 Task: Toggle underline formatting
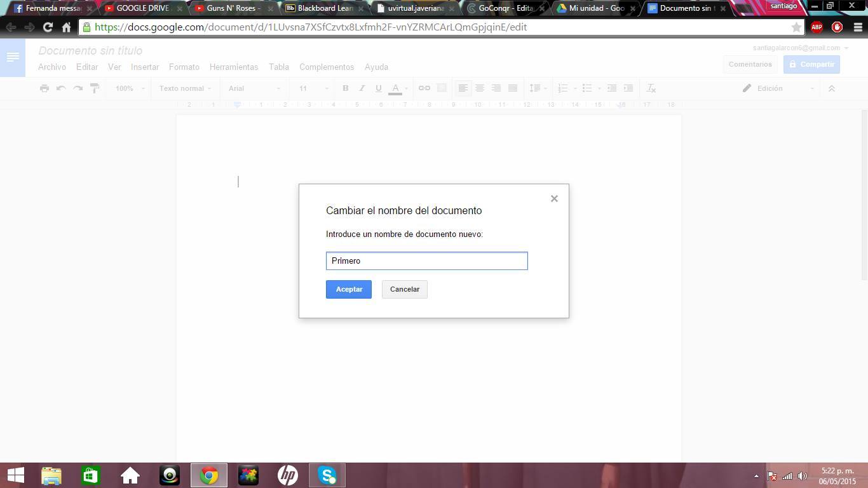pyautogui.click(x=378, y=88)
